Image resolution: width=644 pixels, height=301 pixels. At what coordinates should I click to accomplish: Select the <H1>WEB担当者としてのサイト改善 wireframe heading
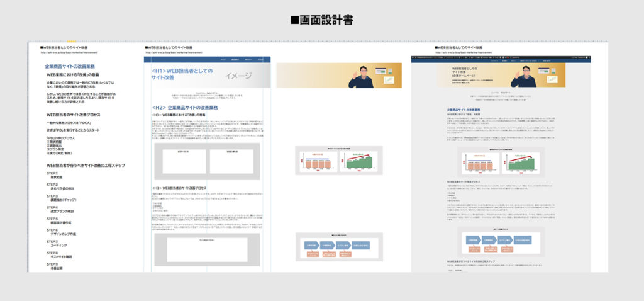pyautogui.click(x=182, y=74)
